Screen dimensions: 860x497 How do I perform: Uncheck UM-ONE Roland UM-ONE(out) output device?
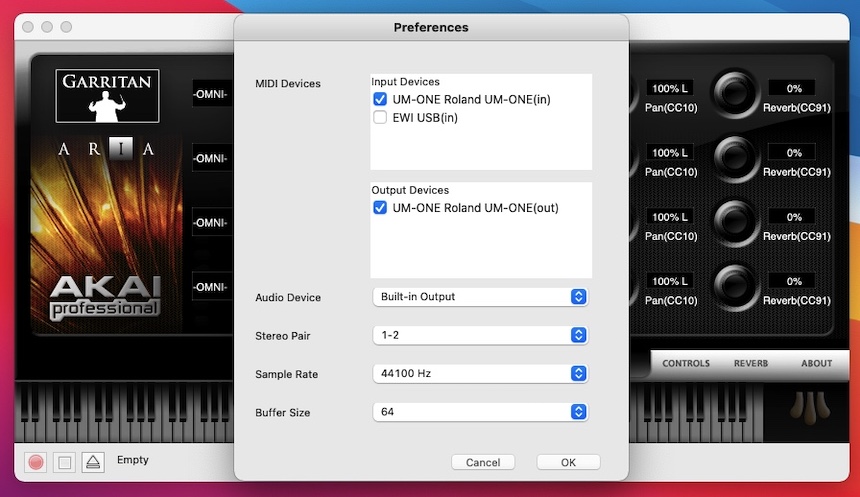[x=380, y=208]
